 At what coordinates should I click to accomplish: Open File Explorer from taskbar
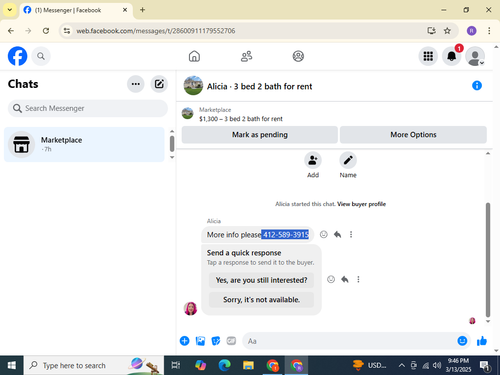248,365
